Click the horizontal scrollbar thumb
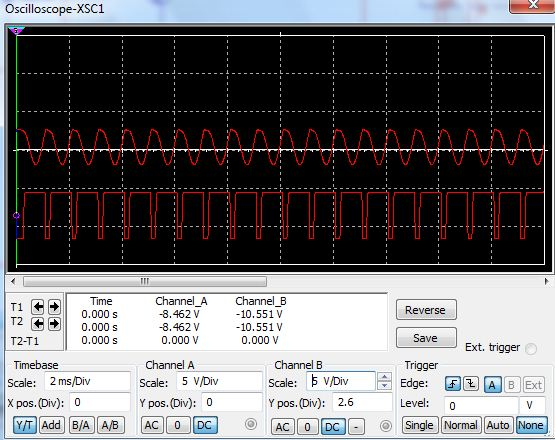 [x=145, y=282]
